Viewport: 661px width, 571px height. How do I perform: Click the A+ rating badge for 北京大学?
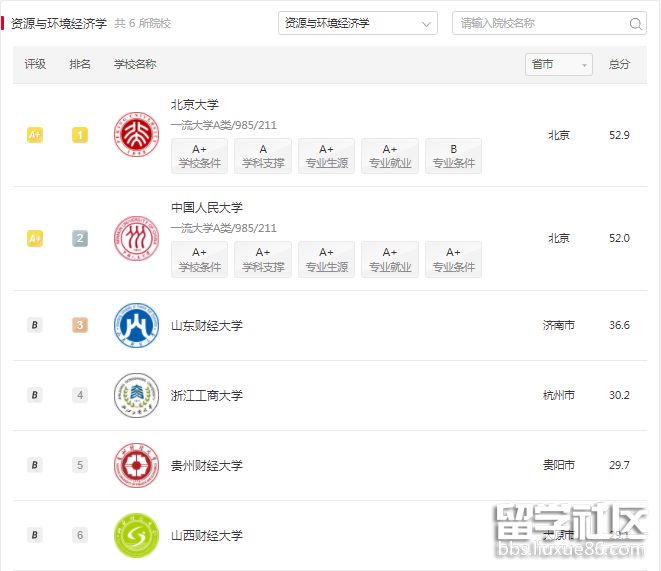coord(35,135)
